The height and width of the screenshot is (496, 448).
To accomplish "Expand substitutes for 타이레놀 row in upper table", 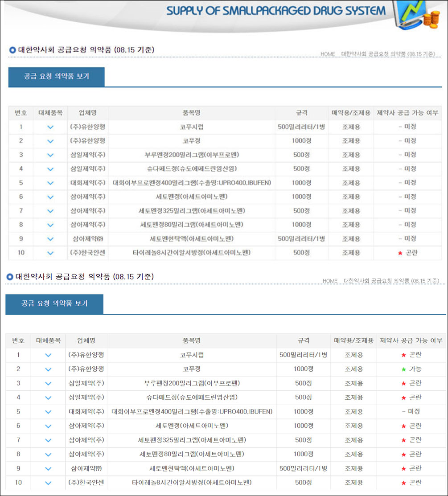I will [50, 253].
